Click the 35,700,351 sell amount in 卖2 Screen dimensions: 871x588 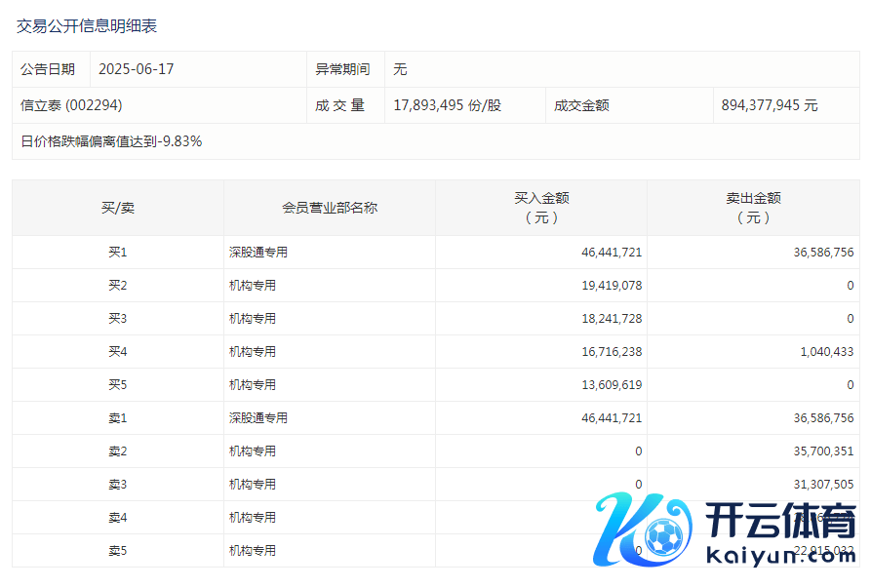(x=823, y=451)
